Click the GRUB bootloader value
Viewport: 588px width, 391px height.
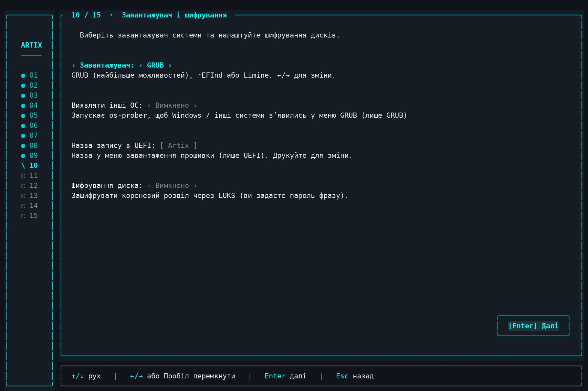click(x=155, y=65)
